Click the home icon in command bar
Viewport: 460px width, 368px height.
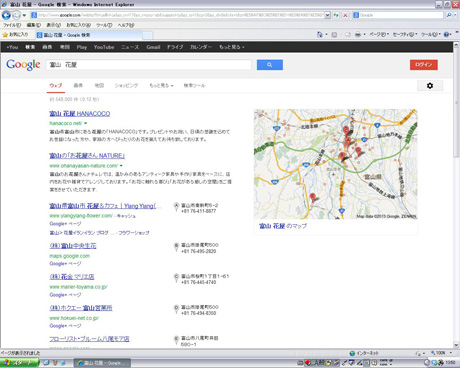[320, 34]
